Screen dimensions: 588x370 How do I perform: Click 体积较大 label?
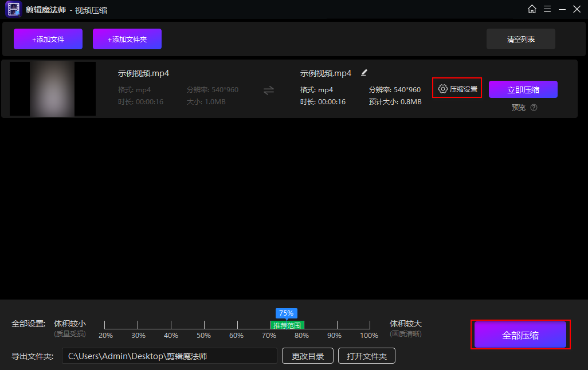tap(405, 324)
